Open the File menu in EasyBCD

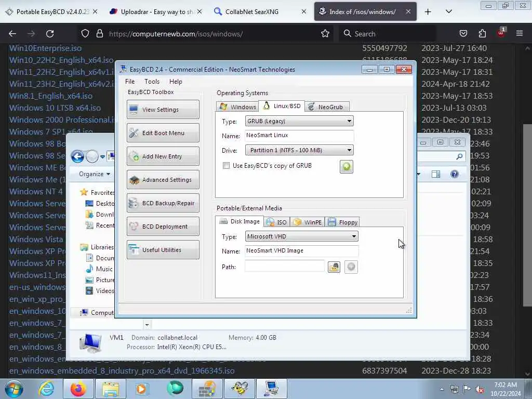click(x=129, y=82)
